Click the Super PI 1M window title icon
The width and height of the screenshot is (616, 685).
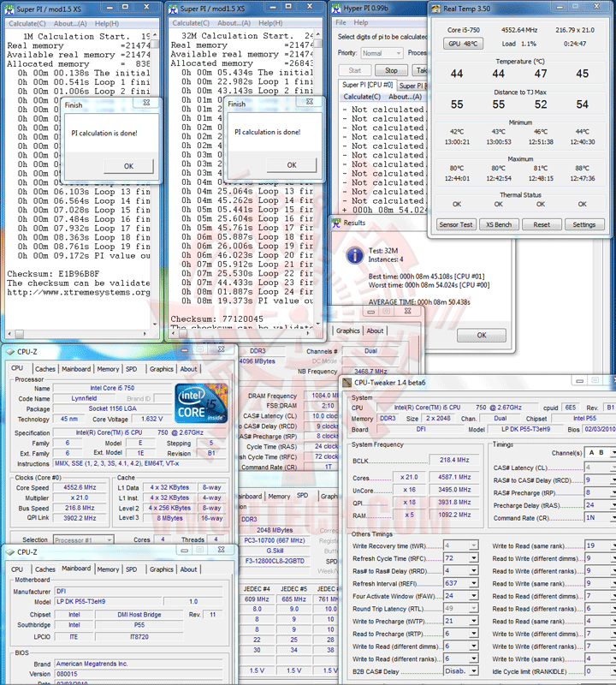point(9,9)
